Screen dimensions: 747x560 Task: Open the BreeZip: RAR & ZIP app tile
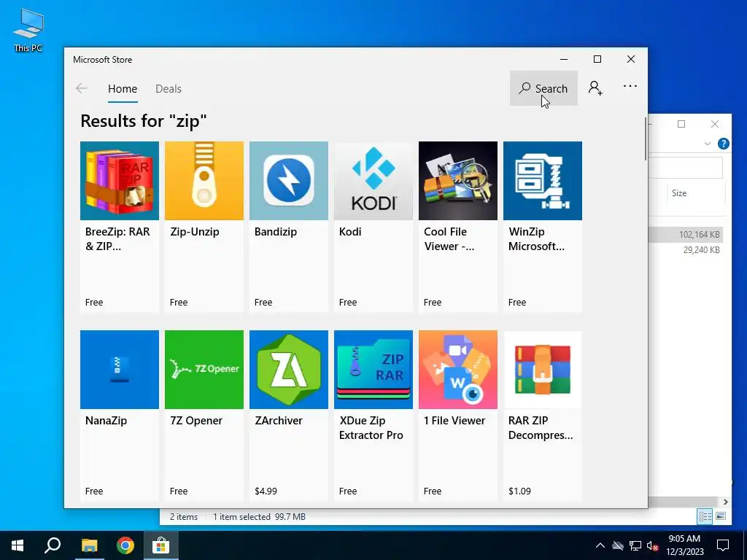(x=119, y=226)
